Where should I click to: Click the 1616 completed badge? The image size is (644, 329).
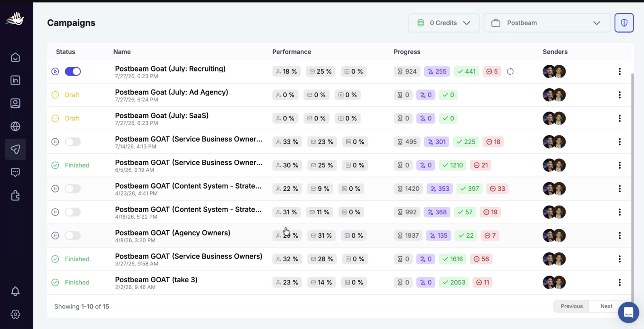coord(452,259)
